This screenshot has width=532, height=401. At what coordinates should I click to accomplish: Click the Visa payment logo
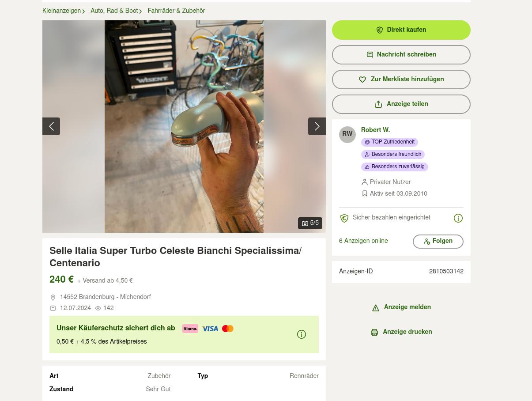point(210,329)
